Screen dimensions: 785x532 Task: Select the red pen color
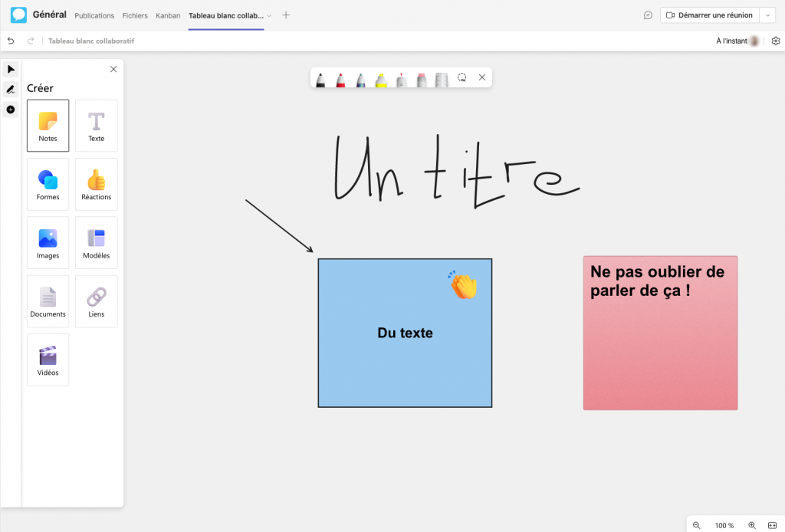(x=340, y=79)
